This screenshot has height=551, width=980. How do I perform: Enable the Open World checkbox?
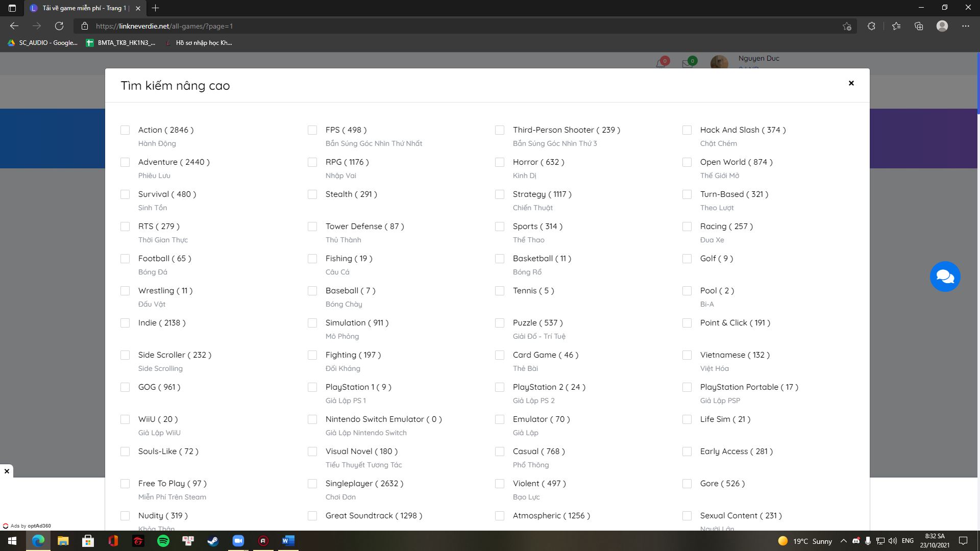(687, 162)
